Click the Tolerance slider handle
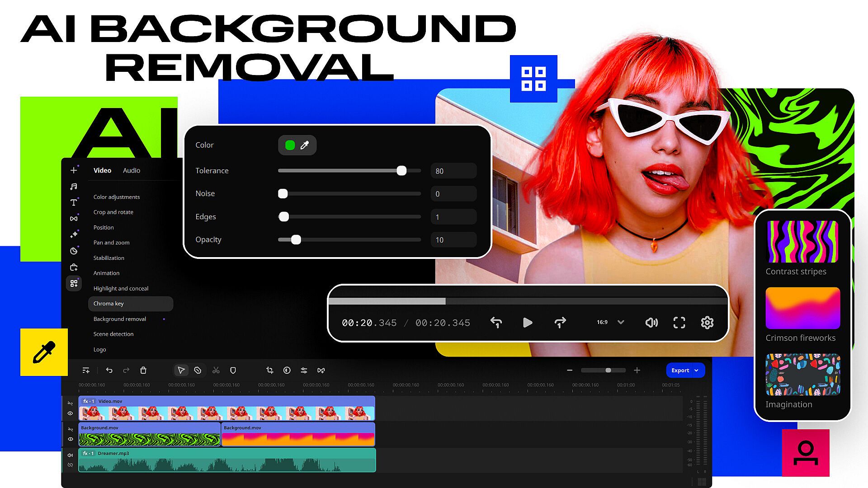The image size is (868, 488). (x=401, y=171)
